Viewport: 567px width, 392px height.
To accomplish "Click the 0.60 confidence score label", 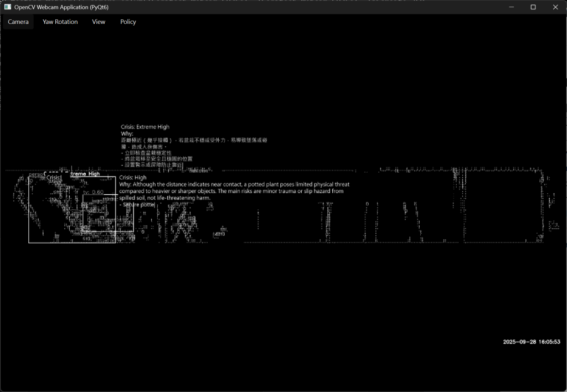I will click(x=94, y=192).
